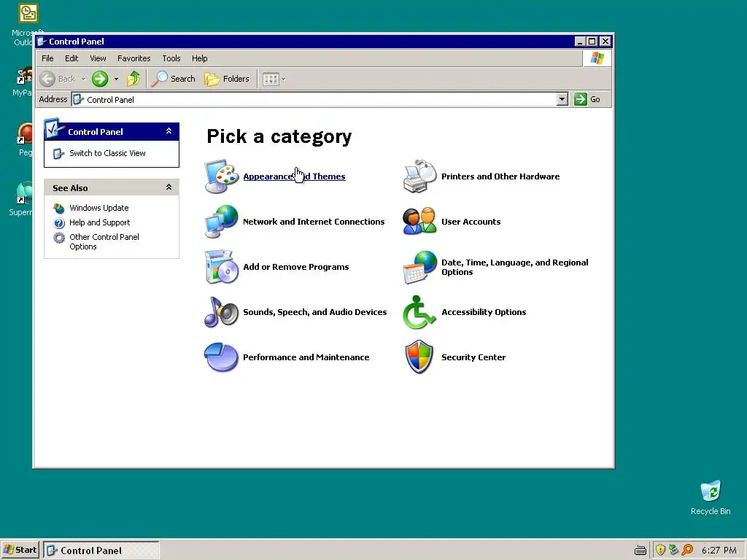Click the Accessibility Options link
Screen dimensions: 747x560
[484, 312]
